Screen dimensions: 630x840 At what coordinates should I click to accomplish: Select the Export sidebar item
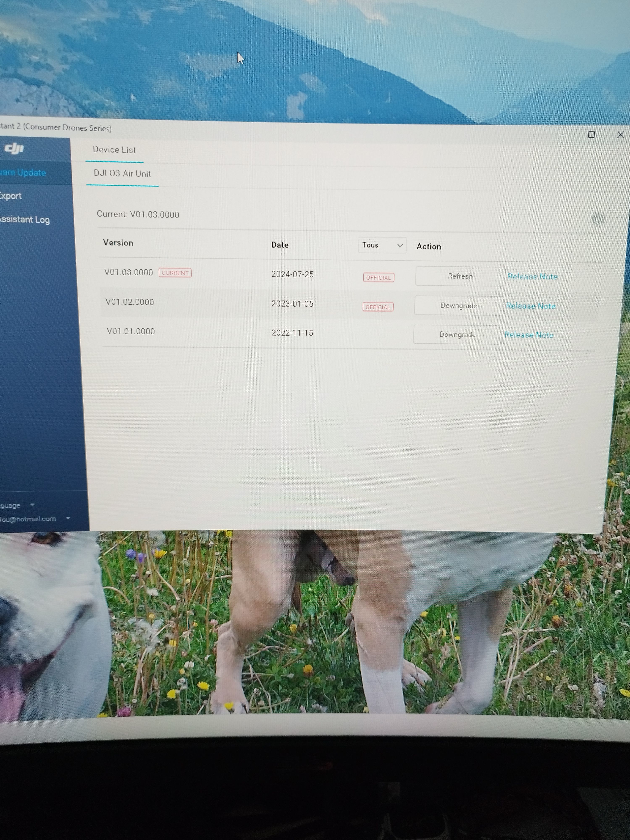[x=11, y=196]
